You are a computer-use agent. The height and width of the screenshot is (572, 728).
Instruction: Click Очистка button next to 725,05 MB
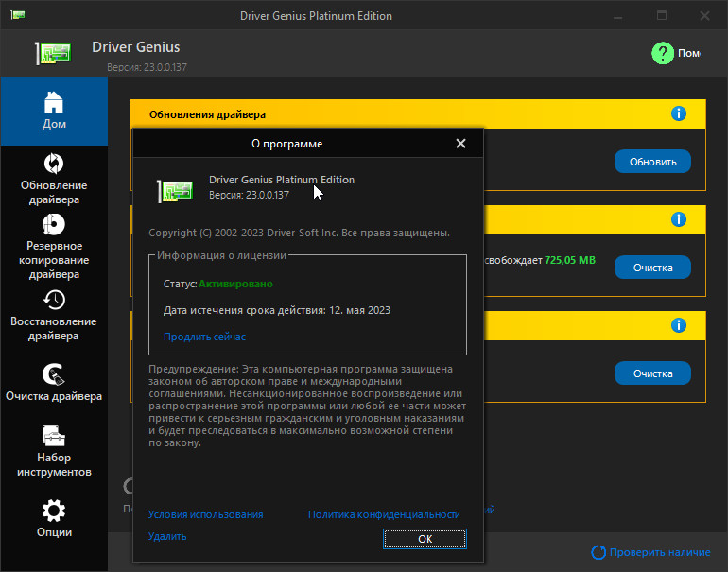pos(652,268)
